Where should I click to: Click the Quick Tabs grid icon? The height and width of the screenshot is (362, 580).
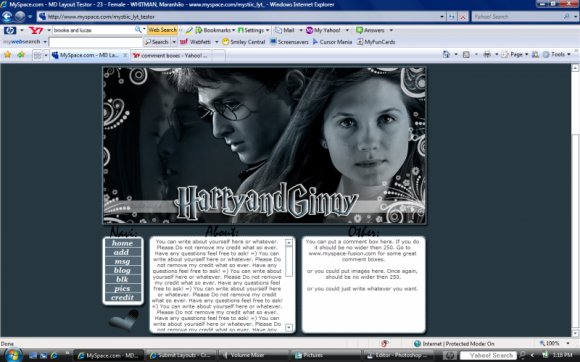(x=37, y=55)
